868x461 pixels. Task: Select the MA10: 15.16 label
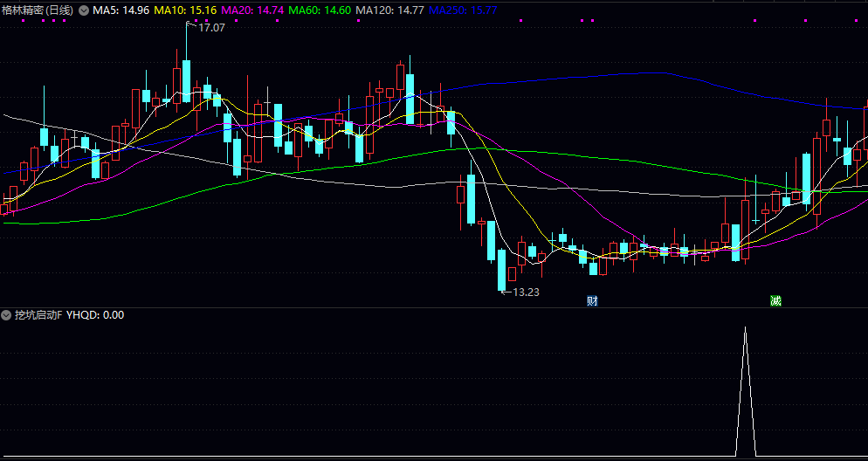click(x=185, y=10)
